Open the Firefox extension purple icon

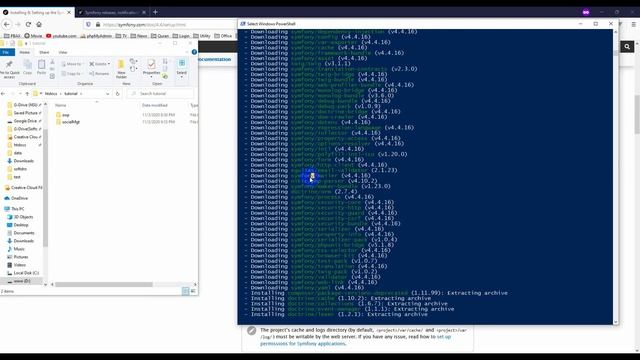pyautogui.click(x=586, y=12)
